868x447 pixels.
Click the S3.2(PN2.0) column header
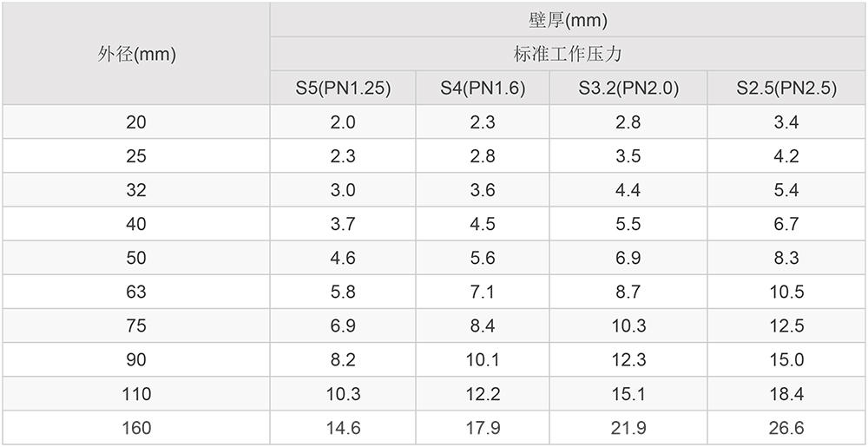(x=628, y=88)
